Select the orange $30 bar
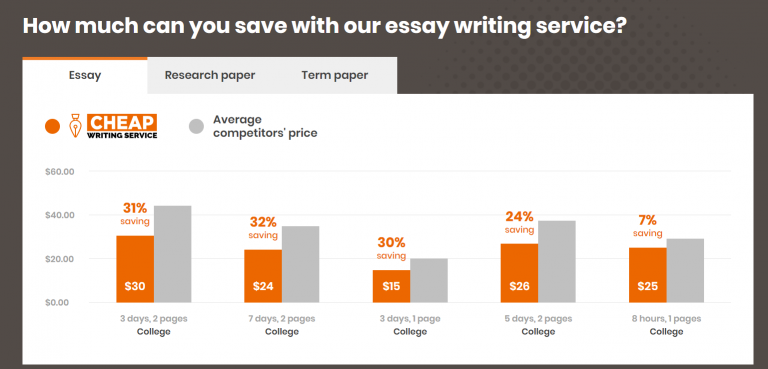The height and width of the screenshot is (369, 768). click(x=135, y=269)
